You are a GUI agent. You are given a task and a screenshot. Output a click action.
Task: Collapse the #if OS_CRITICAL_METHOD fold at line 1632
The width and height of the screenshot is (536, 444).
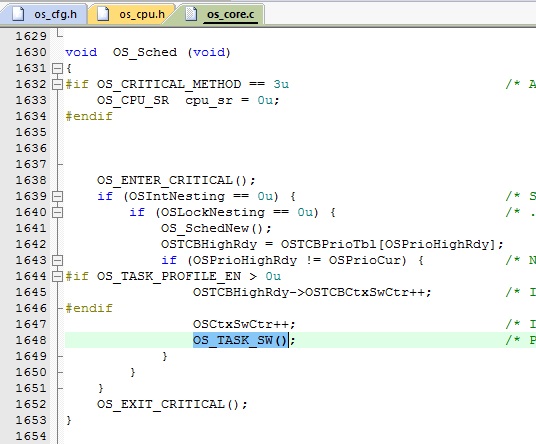click(x=57, y=84)
